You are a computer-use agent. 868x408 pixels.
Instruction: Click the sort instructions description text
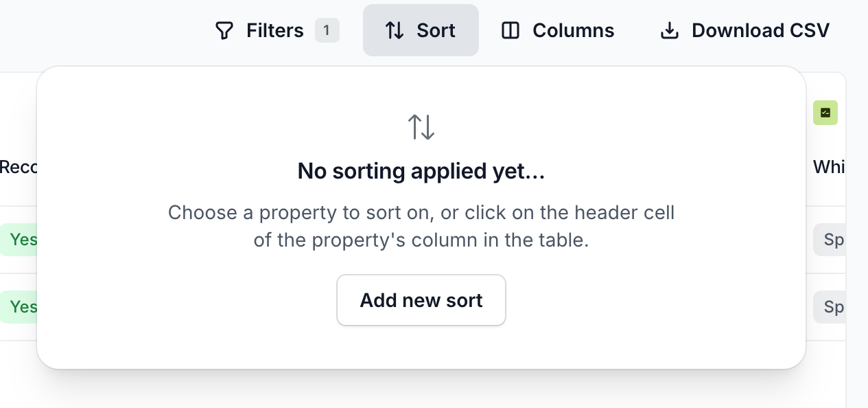[x=421, y=227]
